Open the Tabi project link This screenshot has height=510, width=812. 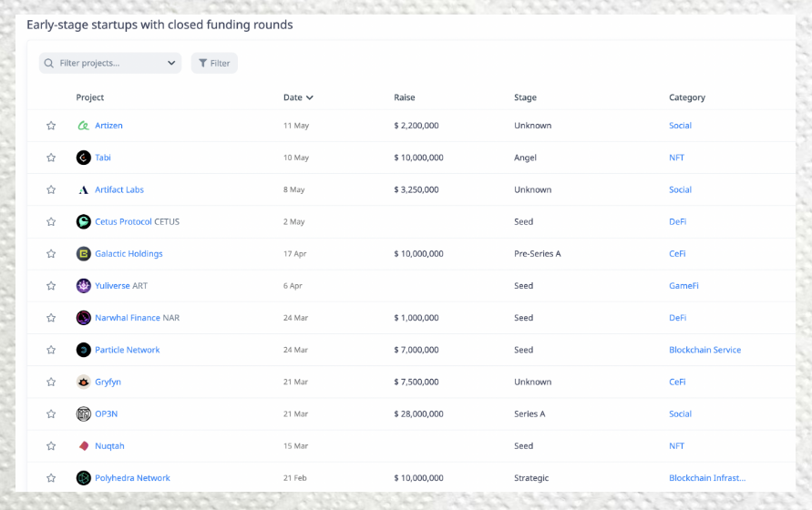tap(103, 158)
